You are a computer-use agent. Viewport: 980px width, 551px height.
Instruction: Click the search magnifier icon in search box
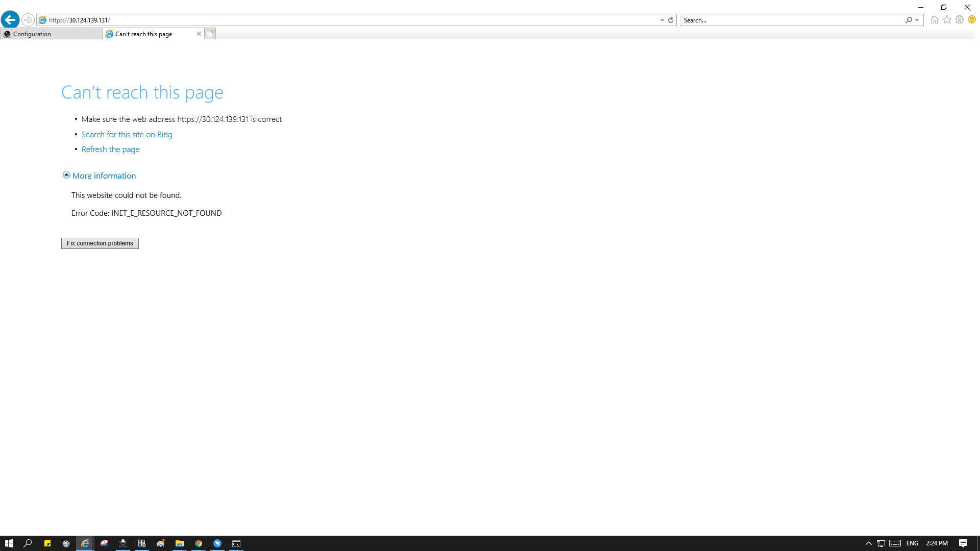click(909, 20)
